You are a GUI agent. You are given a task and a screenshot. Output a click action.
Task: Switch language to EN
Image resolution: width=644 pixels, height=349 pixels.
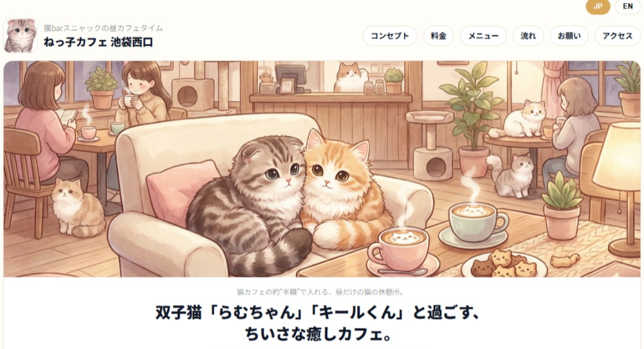628,6
